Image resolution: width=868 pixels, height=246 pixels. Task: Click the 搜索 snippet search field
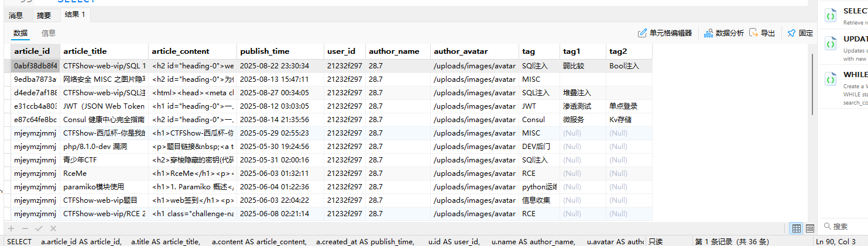846,226
